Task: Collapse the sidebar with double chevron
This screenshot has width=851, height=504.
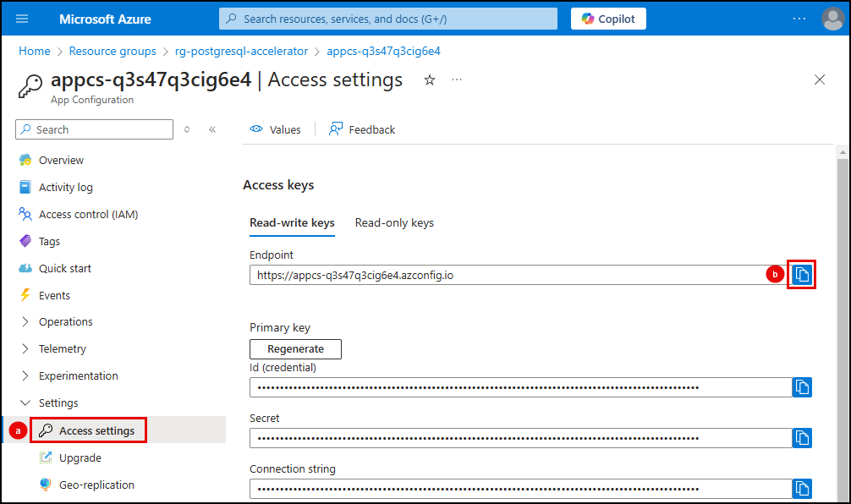Action: (212, 129)
